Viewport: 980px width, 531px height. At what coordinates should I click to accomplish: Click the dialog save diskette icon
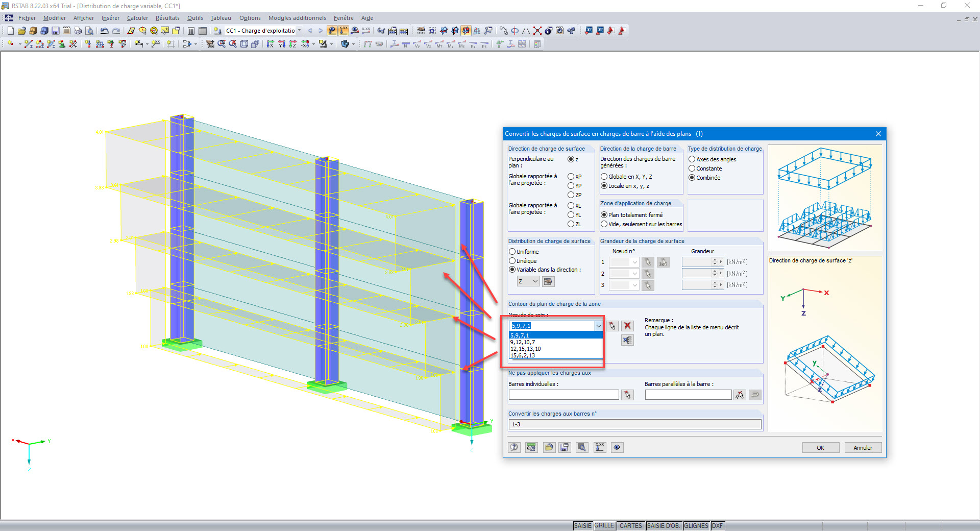pos(565,447)
